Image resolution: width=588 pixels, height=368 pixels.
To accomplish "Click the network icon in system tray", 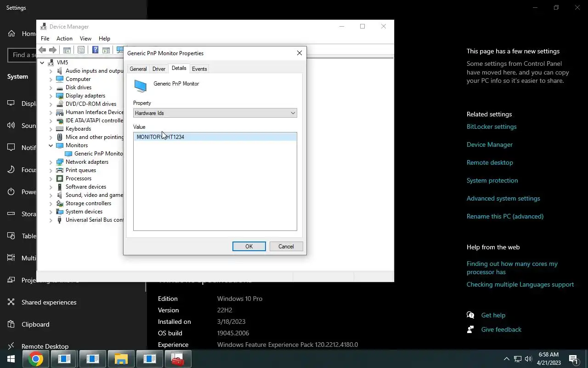I will coord(517,359).
